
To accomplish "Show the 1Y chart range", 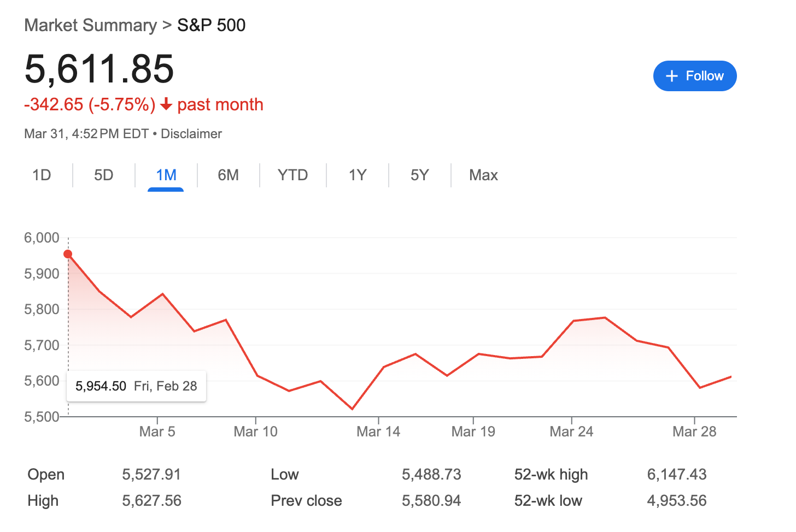I will [358, 175].
